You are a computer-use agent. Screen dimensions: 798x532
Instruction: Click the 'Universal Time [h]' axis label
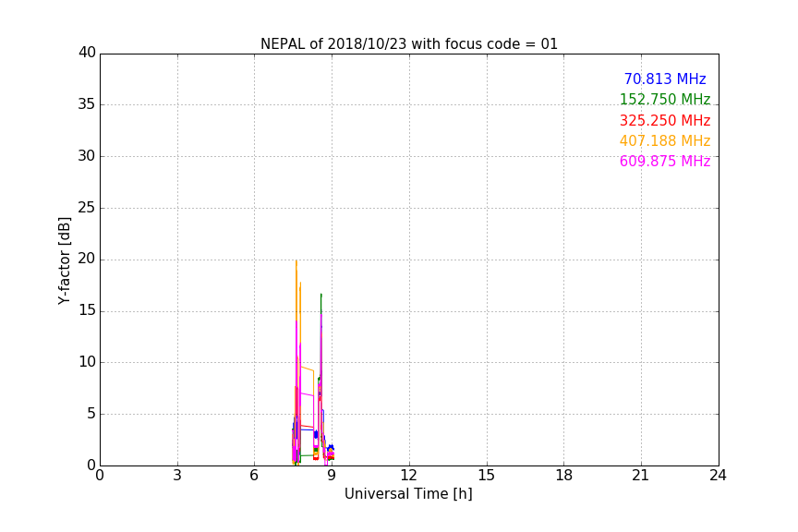pyautogui.click(x=408, y=494)
